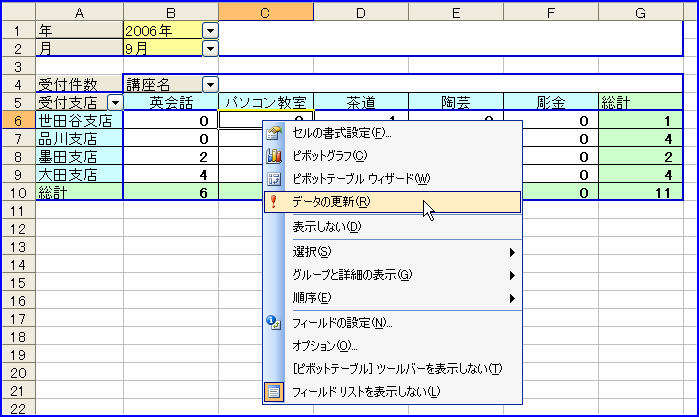The width and height of the screenshot is (699, 417).
Task: Open the グループと詳細の表示 submenu
Action: point(400,274)
